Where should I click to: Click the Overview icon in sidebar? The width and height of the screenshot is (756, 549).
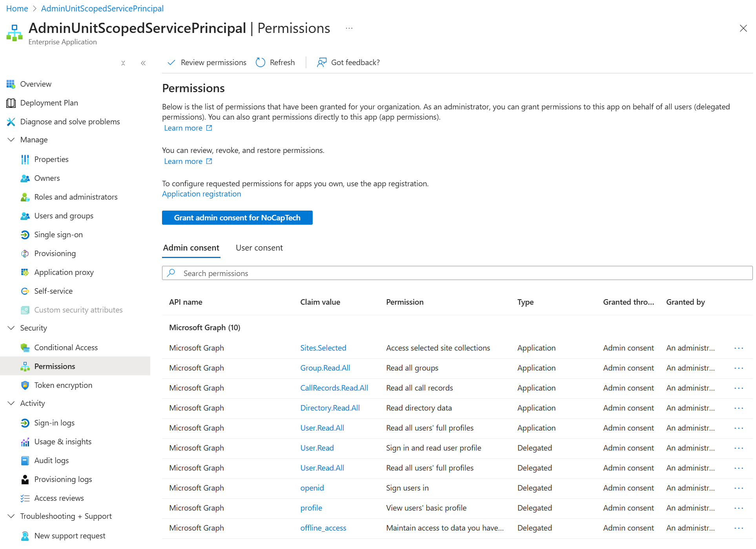(11, 84)
